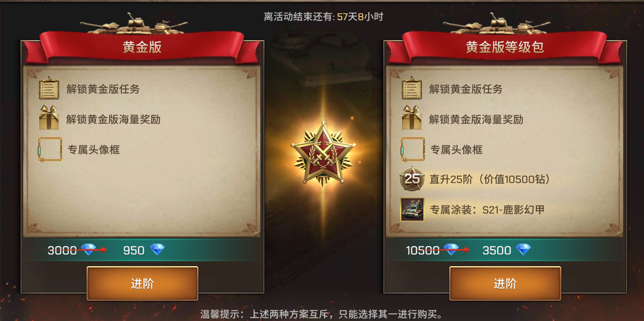Select the 黄金版等级包 red ribbon title
This screenshot has height=321, width=644.
coord(504,47)
